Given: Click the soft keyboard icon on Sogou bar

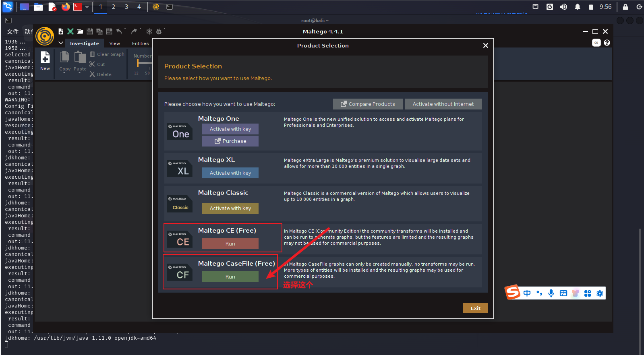Looking at the screenshot, I should [x=563, y=293].
